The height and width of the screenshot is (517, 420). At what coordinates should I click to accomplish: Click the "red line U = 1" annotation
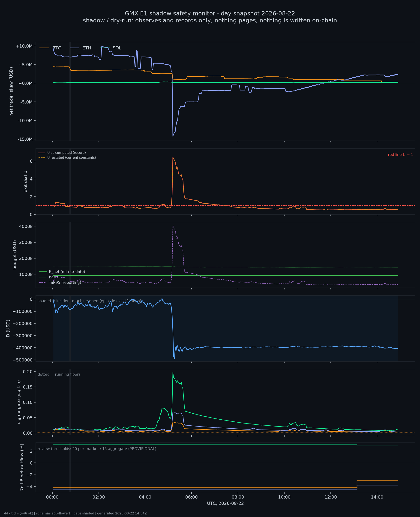400,155
